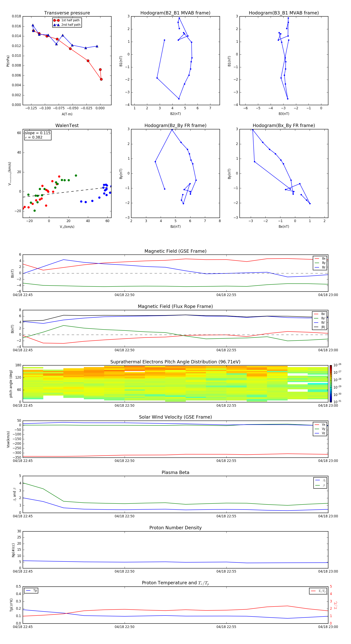Select the |B| entry in flux rope legend
The height and width of the screenshot is (644, 351).
320,327
